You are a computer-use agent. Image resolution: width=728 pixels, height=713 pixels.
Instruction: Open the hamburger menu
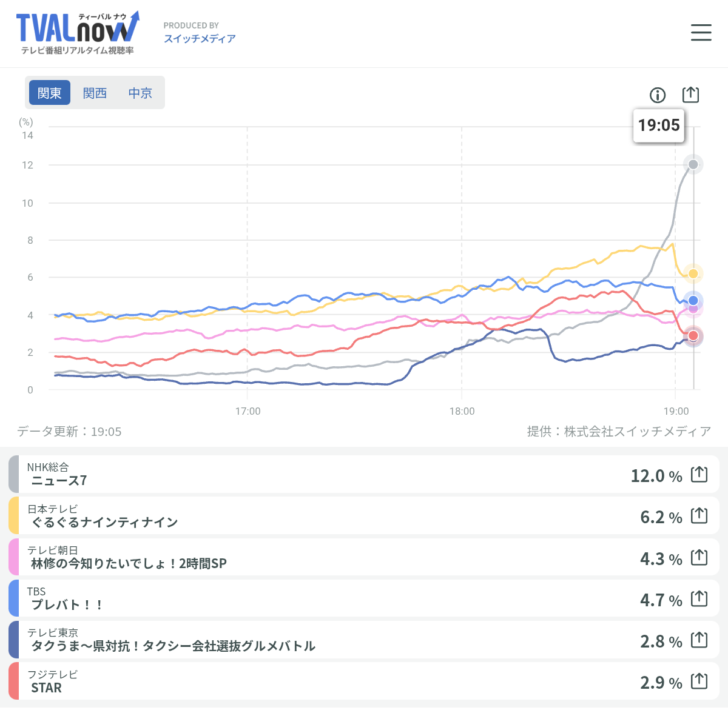click(x=701, y=33)
